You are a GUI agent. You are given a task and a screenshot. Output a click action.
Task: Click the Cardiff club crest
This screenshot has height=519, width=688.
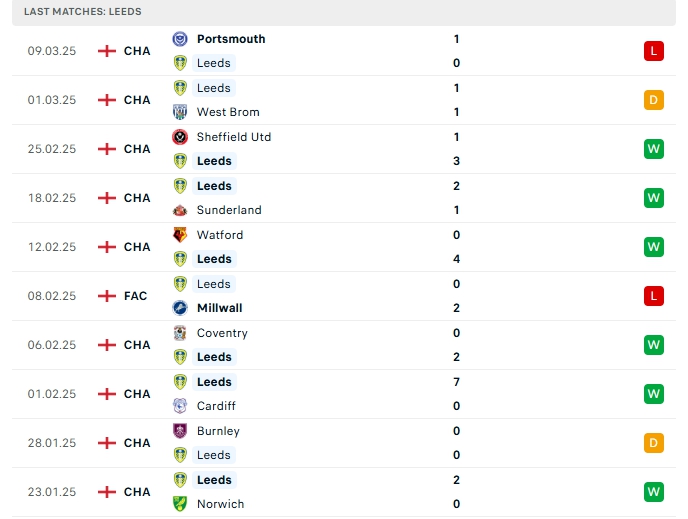(180, 406)
